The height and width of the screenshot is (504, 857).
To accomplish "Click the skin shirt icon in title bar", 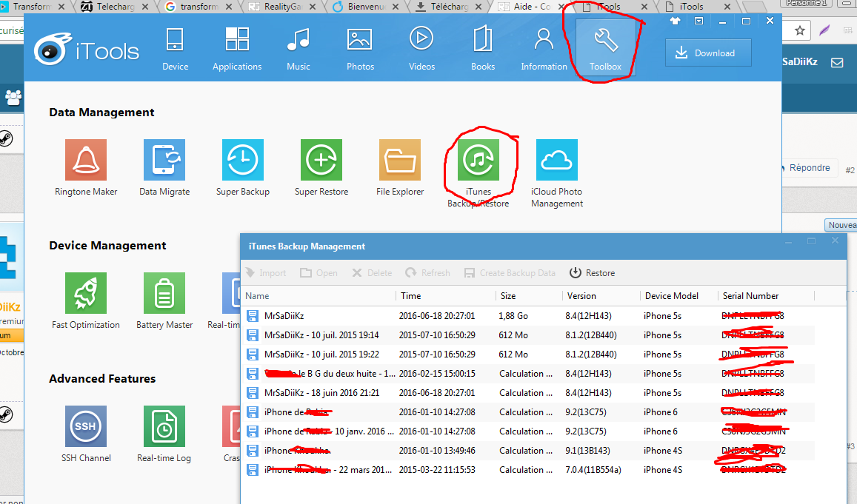I will click(x=675, y=21).
